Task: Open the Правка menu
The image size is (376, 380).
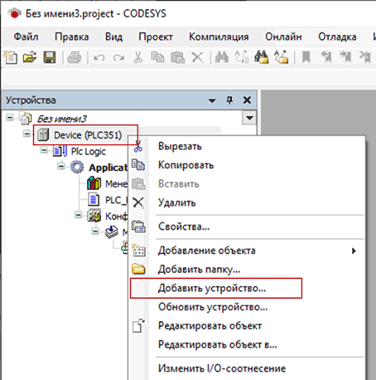Action: point(72,36)
